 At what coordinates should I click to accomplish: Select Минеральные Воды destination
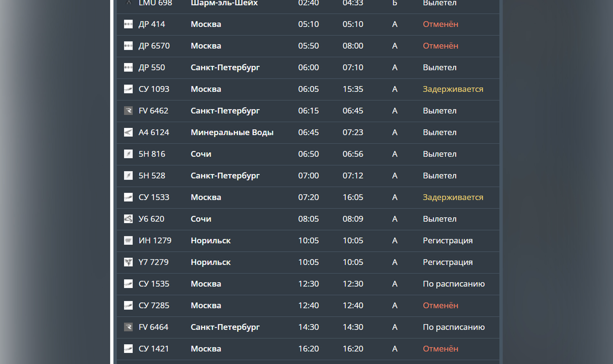click(x=232, y=132)
